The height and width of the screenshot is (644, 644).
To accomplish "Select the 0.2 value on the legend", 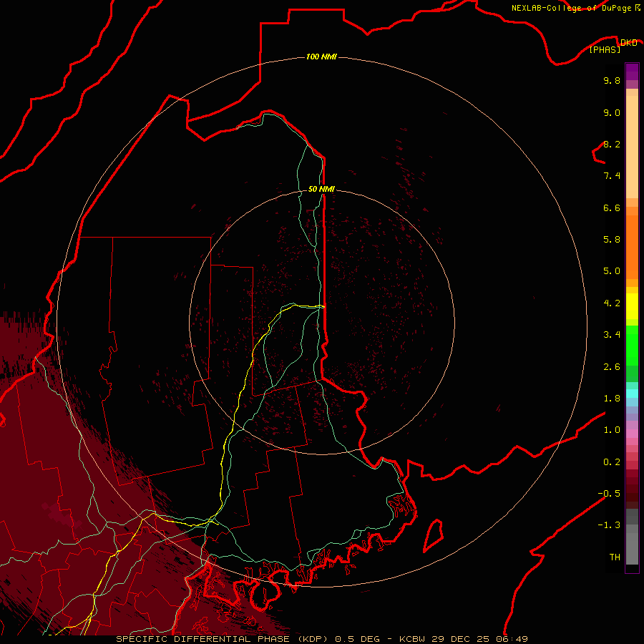I will [612, 462].
